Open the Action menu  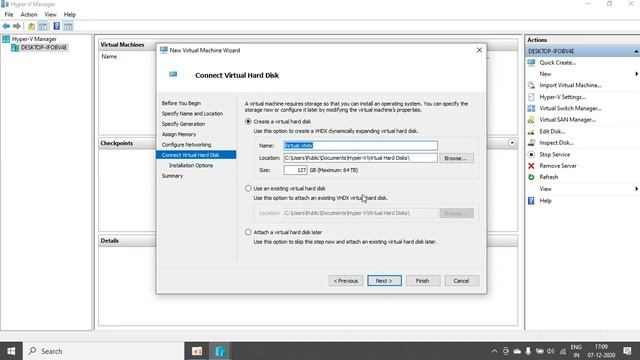coord(29,14)
